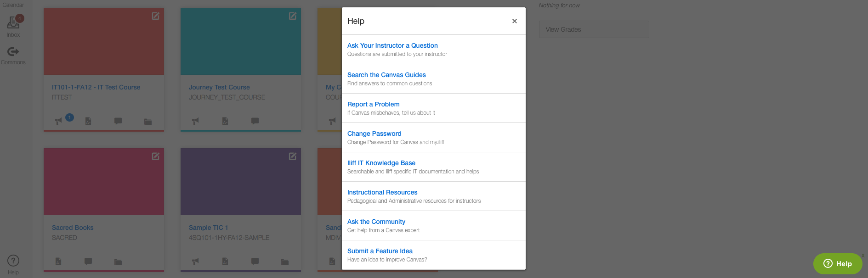Viewport: 868px width, 278px height.
Task: Click Submit a Feature Idea
Action: [x=380, y=251]
